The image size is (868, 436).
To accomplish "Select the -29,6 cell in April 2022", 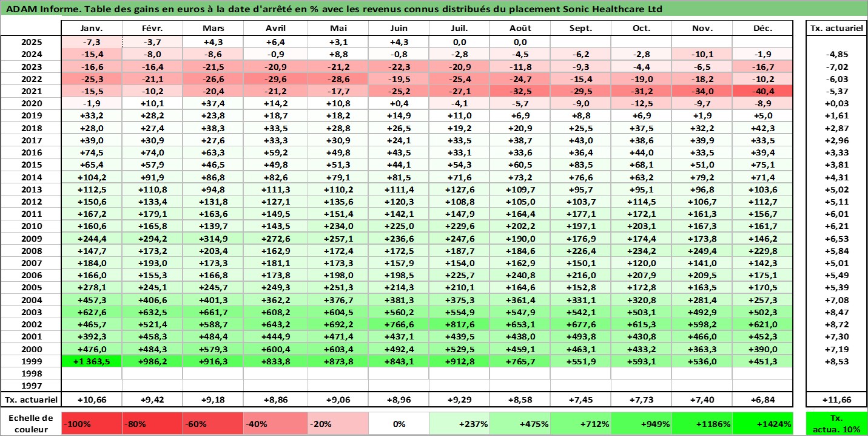I will click(275, 79).
